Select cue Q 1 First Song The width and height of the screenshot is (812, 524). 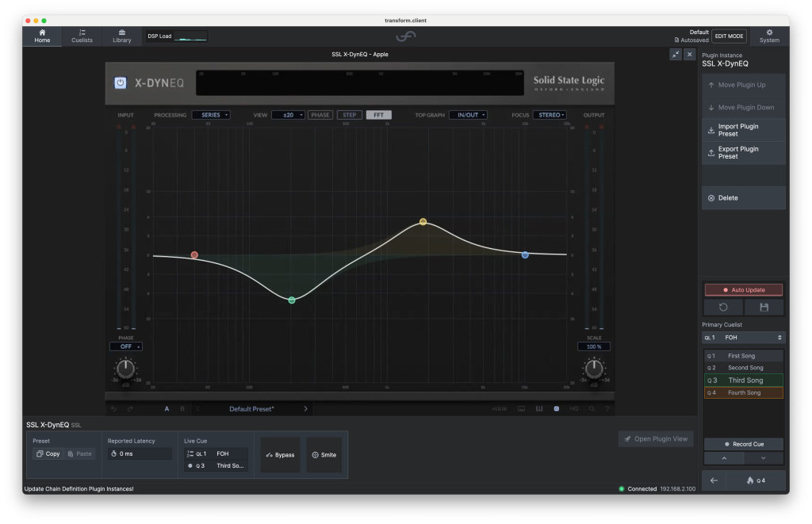[x=744, y=356]
